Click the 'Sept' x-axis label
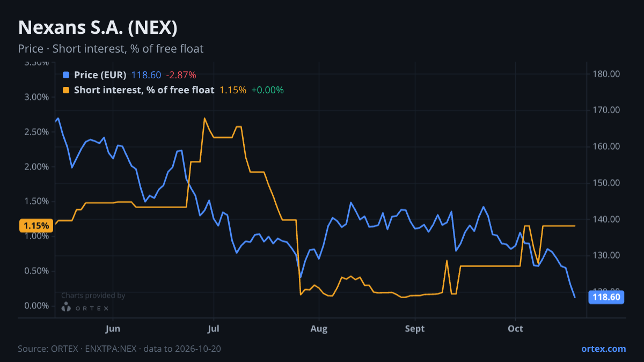 click(415, 328)
